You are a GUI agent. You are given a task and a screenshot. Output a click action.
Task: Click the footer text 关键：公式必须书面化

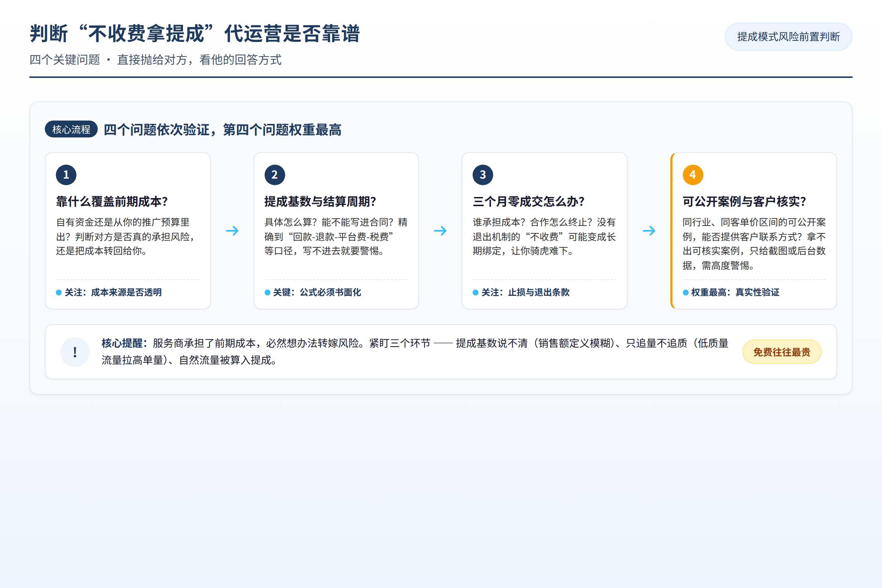tap(317, 293)
